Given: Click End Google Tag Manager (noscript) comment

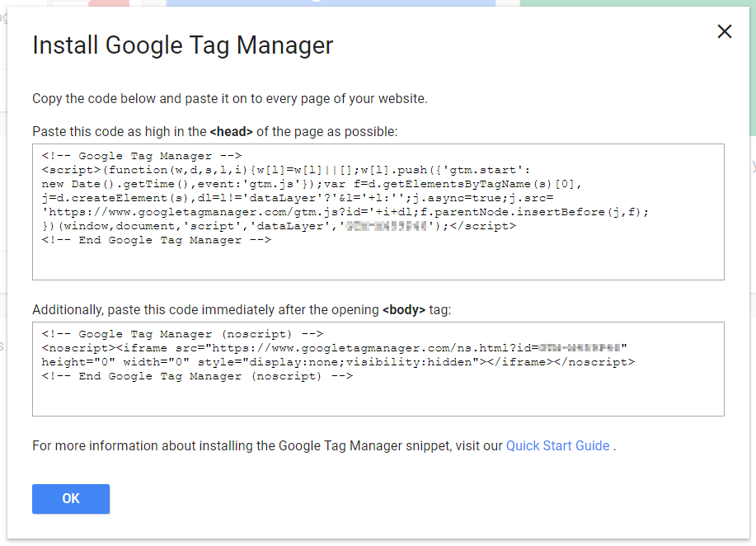Looking at the screenshot, I should click(197, 376).
